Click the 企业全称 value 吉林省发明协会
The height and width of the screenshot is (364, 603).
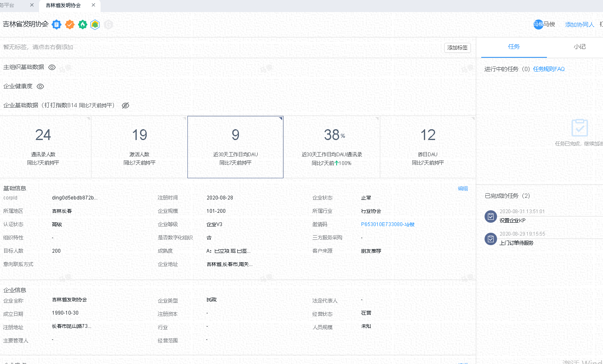tap(69, 300)
